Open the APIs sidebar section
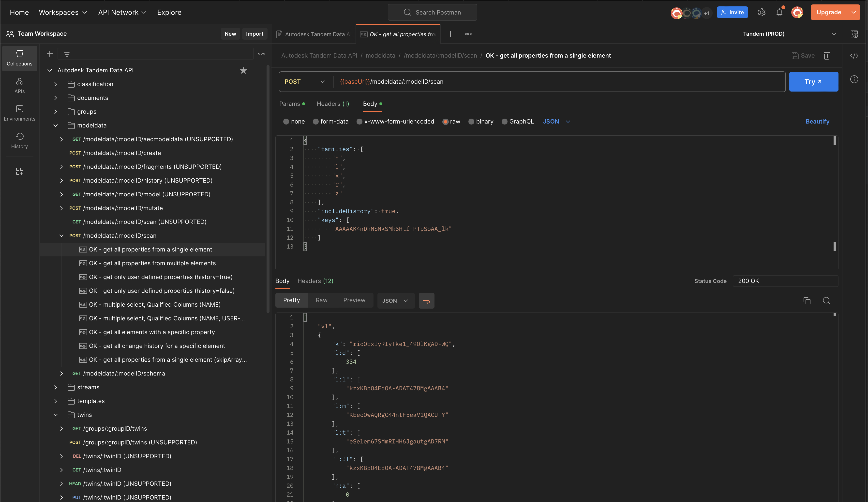This screenshot has width=868, height=502. [x=19, y=85]
